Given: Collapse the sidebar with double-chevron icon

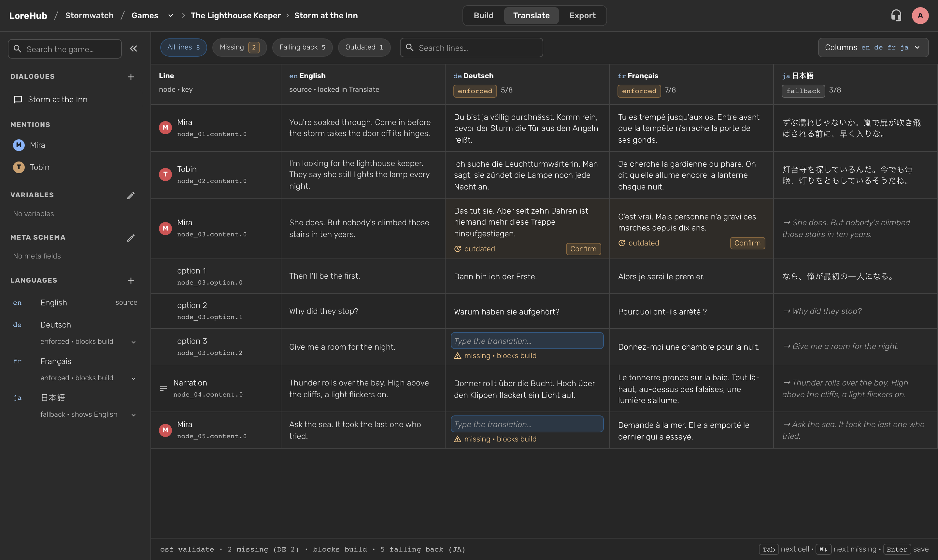Looking at the screenshot, I should point(134,49).
